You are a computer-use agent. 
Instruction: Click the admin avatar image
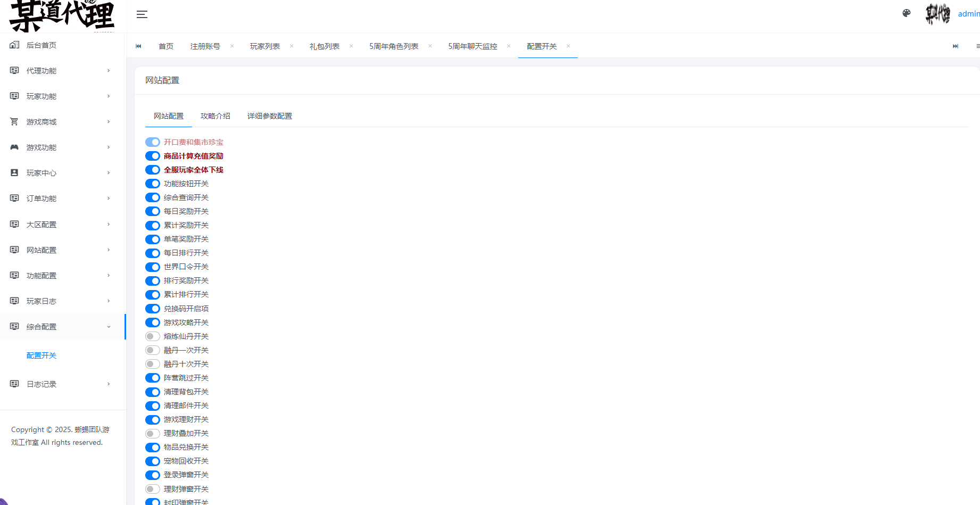coord(937,14)
